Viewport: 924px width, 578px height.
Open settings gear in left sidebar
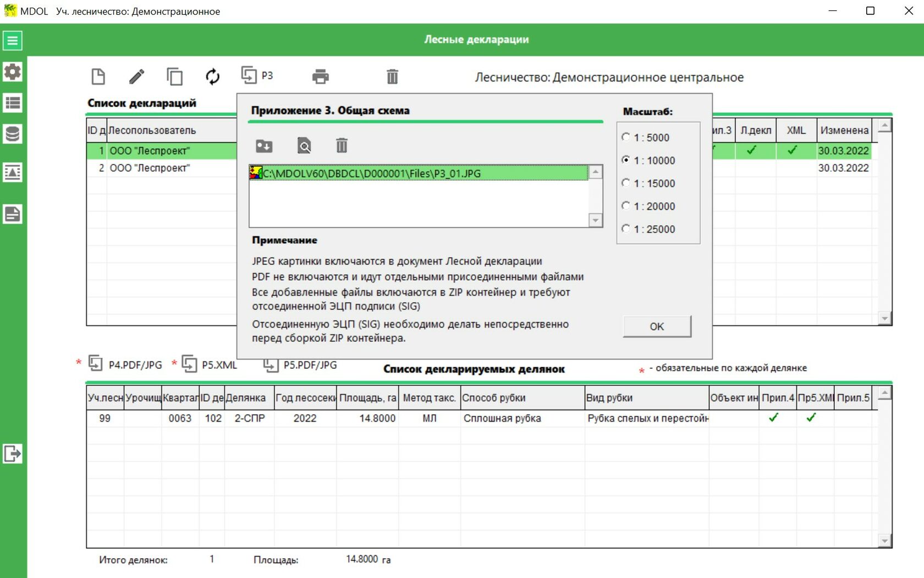(13, 72)
